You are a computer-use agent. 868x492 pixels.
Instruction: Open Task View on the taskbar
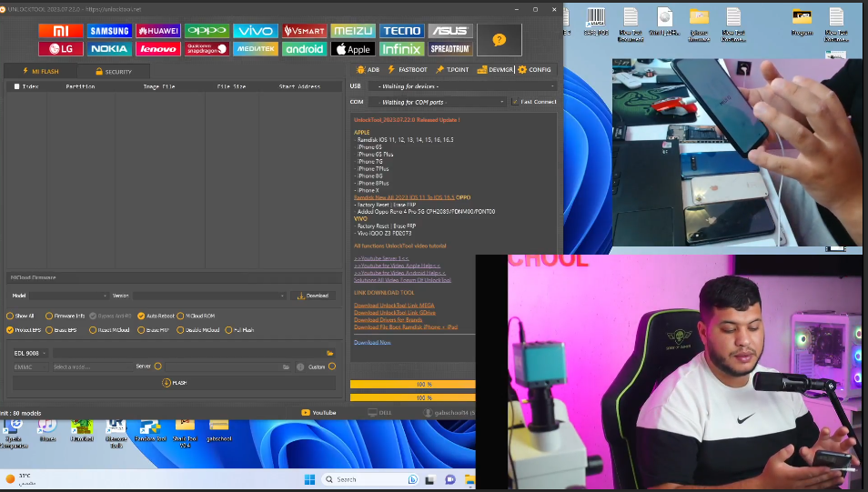click(x=430, y=479)
